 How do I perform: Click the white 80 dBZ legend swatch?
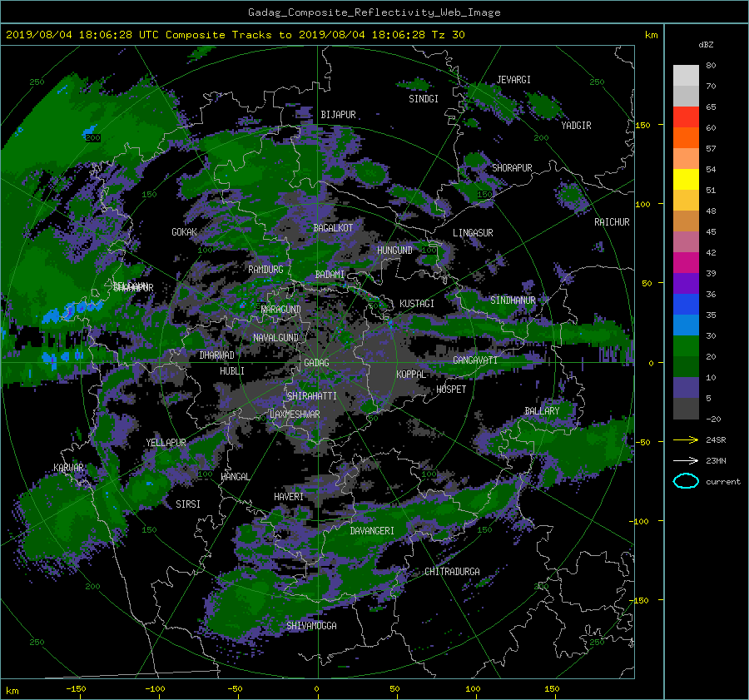[686, 75]
